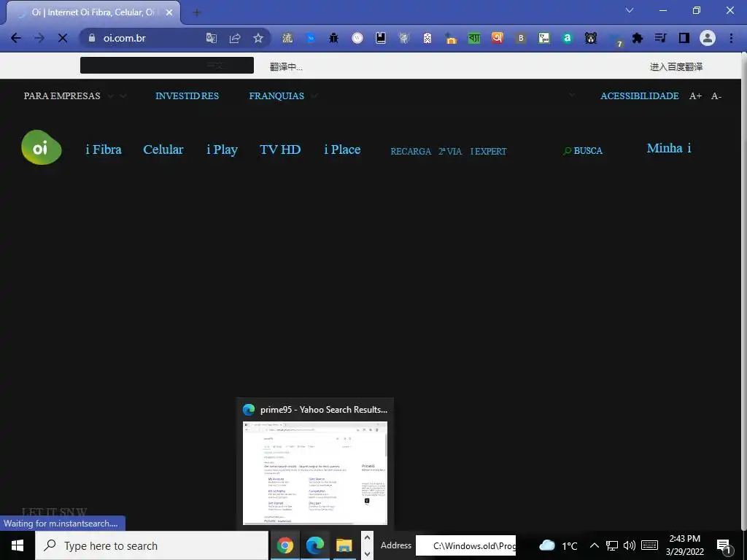The image size is (747, 560).
Task: Open the network status tray icon
Action: [612, 545]
